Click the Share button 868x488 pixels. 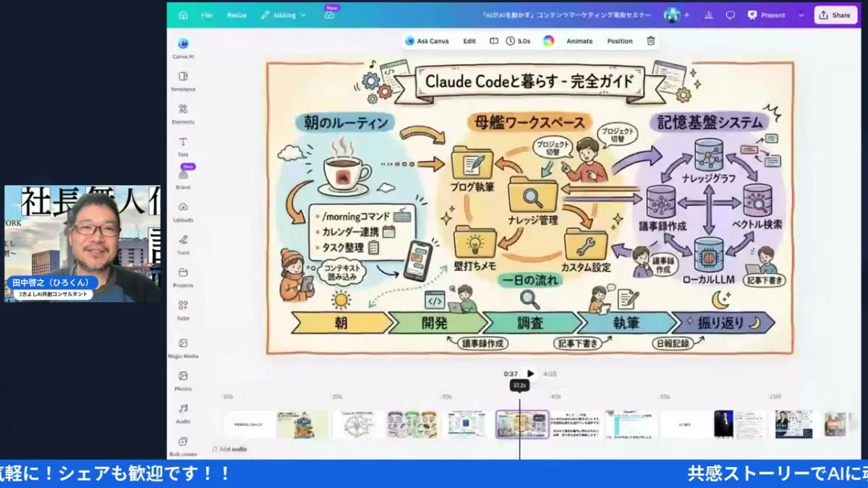[835, 15]
